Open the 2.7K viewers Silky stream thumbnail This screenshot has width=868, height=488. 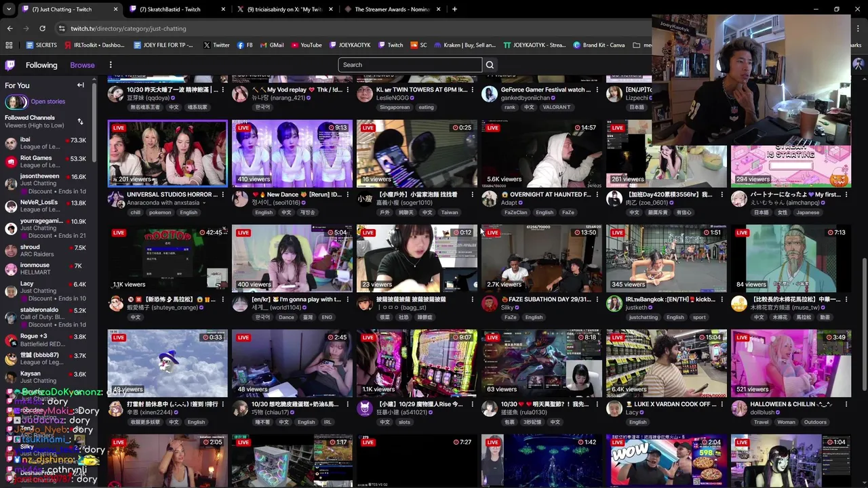point(541,259)
